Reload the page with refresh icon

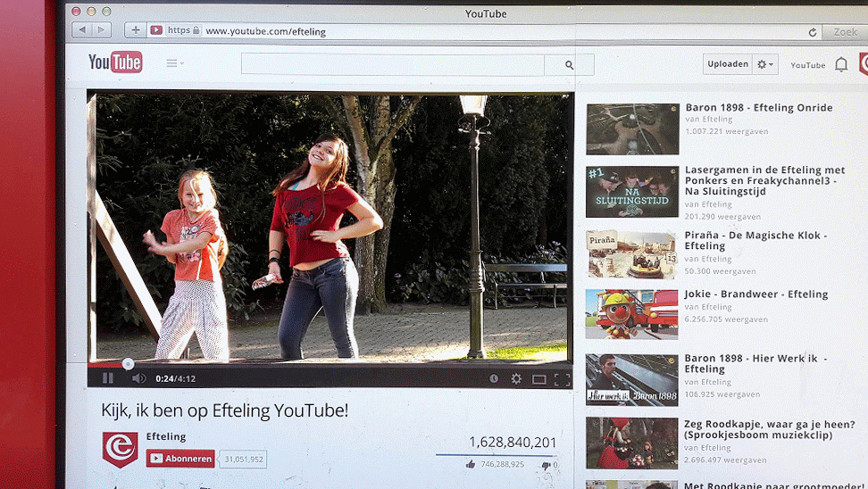(x=812, y=32)
